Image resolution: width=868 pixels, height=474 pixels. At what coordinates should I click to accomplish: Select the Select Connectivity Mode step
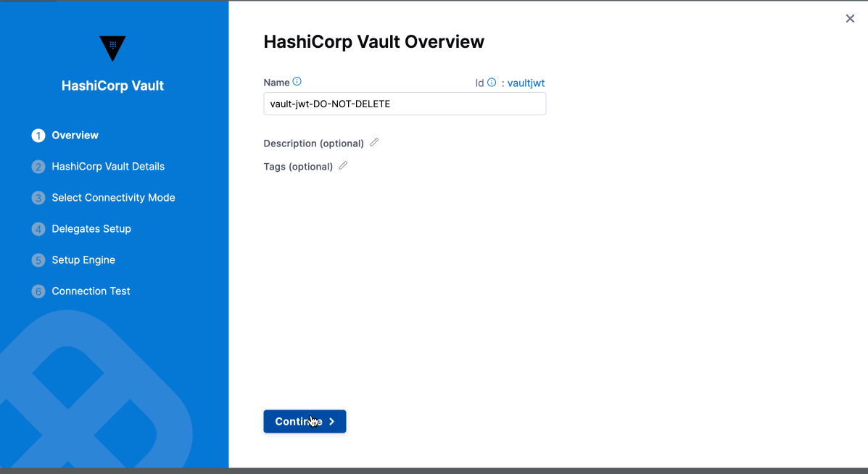pos(113,197)
